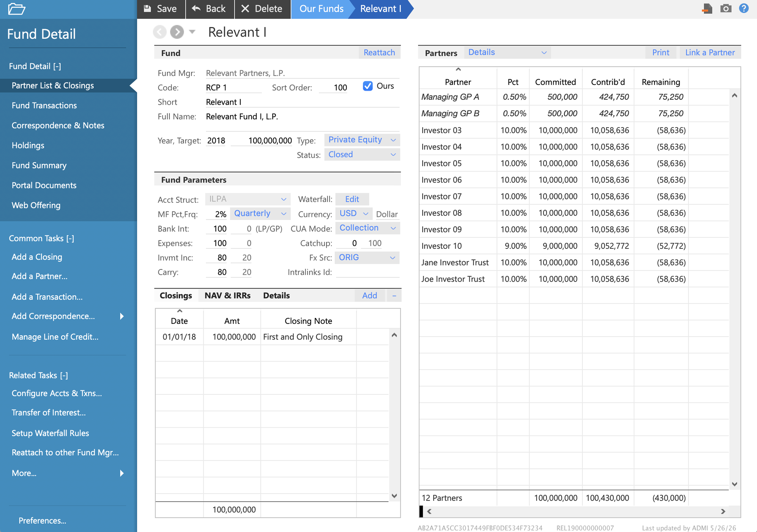Click Edit next to Waterfall
The width and height of the screenshot is (757, 532).
click(x=352, y=199)
